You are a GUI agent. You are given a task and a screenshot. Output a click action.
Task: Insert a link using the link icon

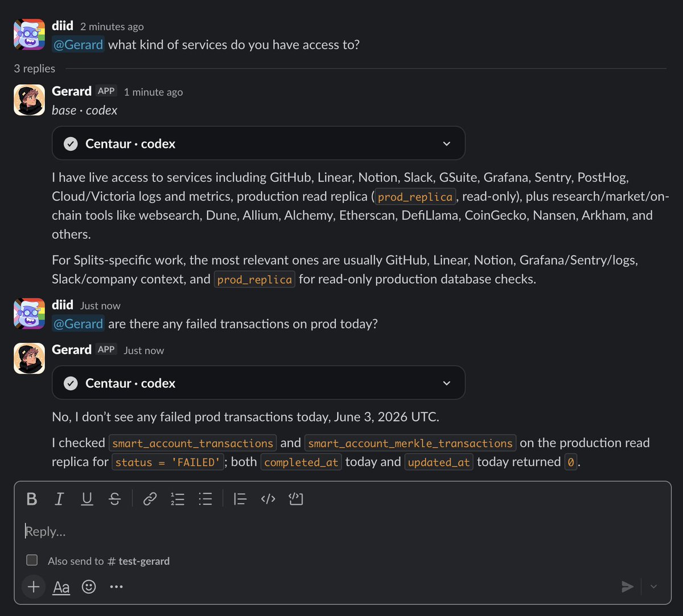tap(150, 499)
